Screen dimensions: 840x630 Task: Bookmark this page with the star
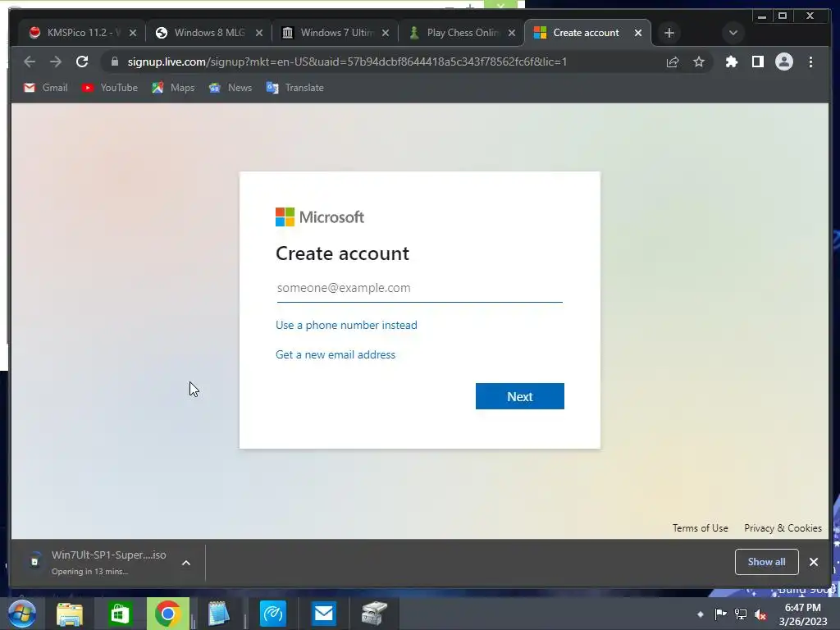699,62
